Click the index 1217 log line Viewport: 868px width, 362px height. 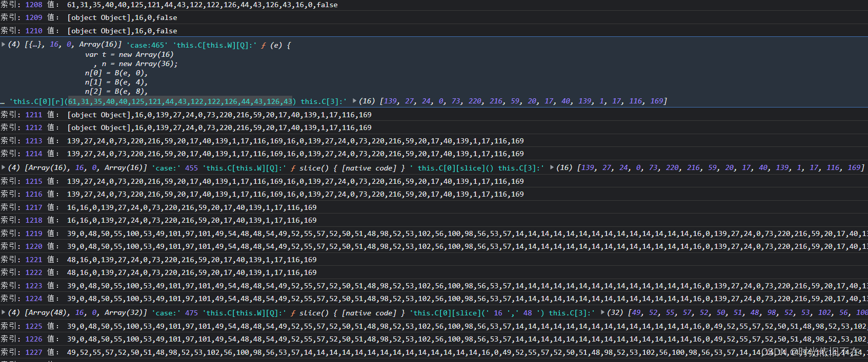(x=434, y=207)
